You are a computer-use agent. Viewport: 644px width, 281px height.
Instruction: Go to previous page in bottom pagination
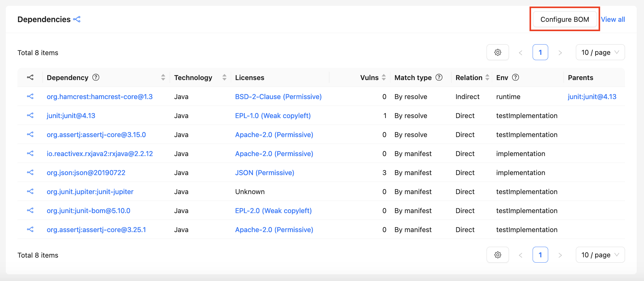(520, 255)
